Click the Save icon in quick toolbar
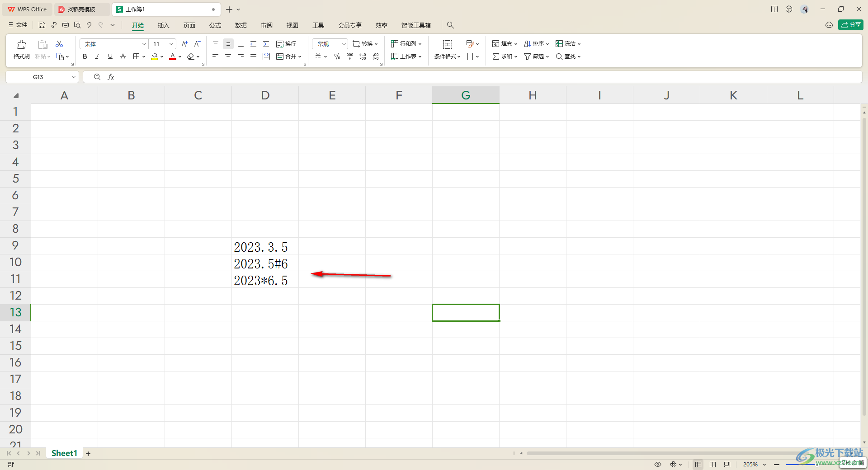 pyautogui.click(x=42, y=25)
